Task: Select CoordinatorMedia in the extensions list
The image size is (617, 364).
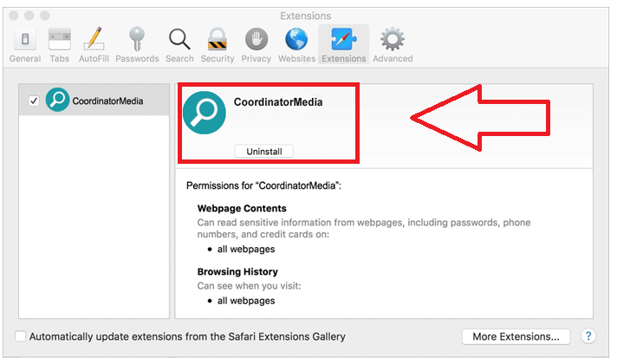Action: (x=107, y=101)
